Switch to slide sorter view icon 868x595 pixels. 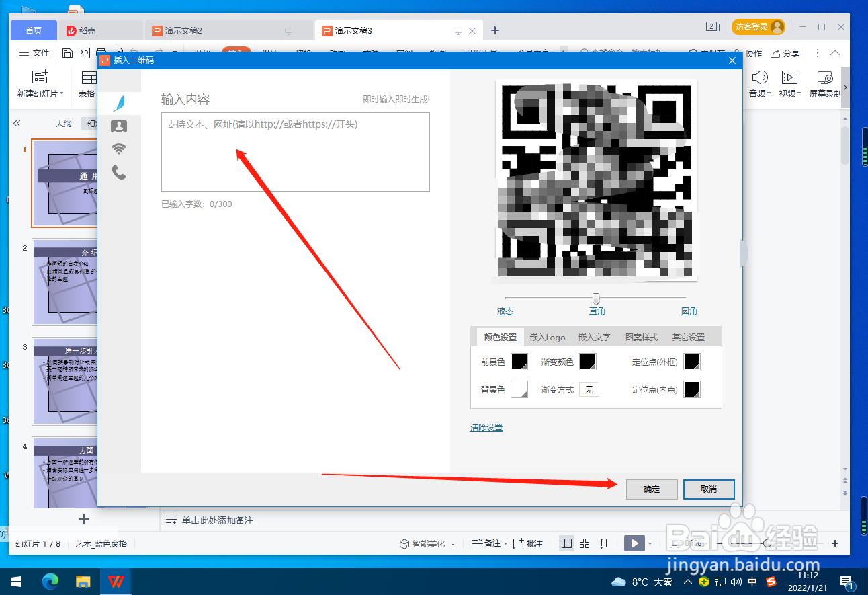pyautogui.click(x=584, y=543)
